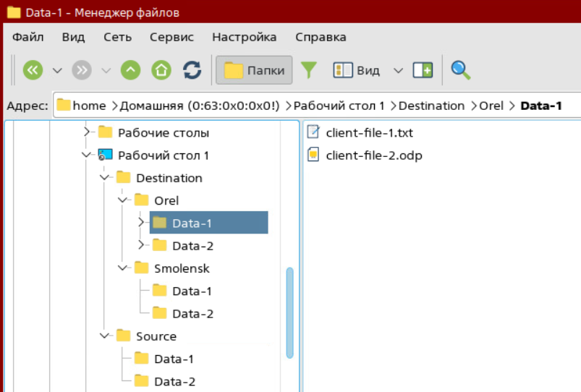Select Data-2 folder under Source

[x=174, y=382]
